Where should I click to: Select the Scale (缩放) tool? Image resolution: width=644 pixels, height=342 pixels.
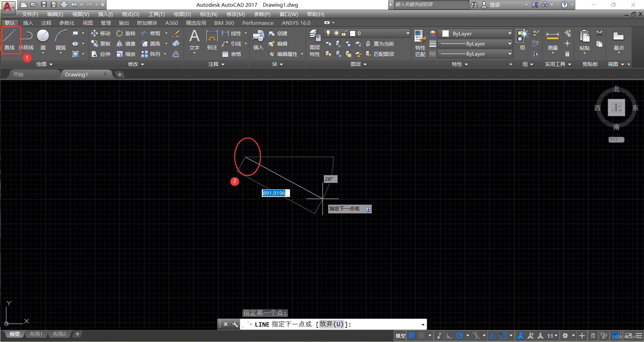click(x=126, y=54)
